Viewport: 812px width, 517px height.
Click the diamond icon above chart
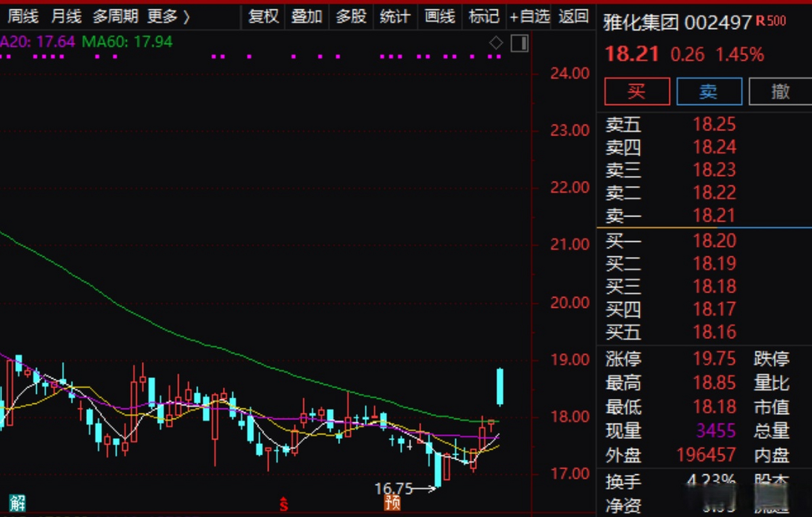[x=496, y=43]
